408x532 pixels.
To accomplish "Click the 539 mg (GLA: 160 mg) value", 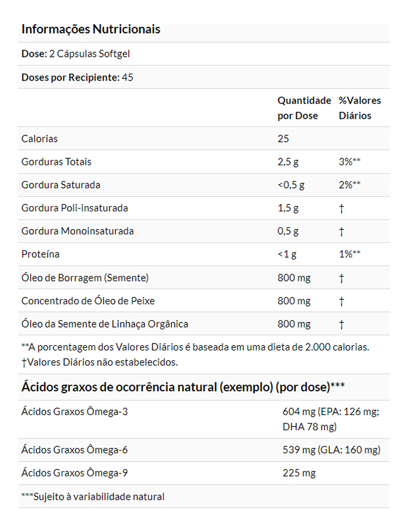I will [x=331, y=450].
